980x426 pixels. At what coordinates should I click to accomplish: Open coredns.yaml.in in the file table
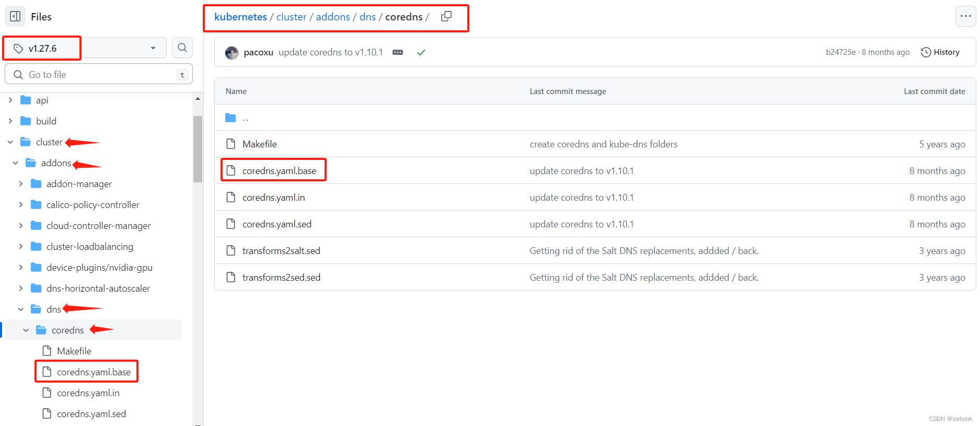pos(273,197)
